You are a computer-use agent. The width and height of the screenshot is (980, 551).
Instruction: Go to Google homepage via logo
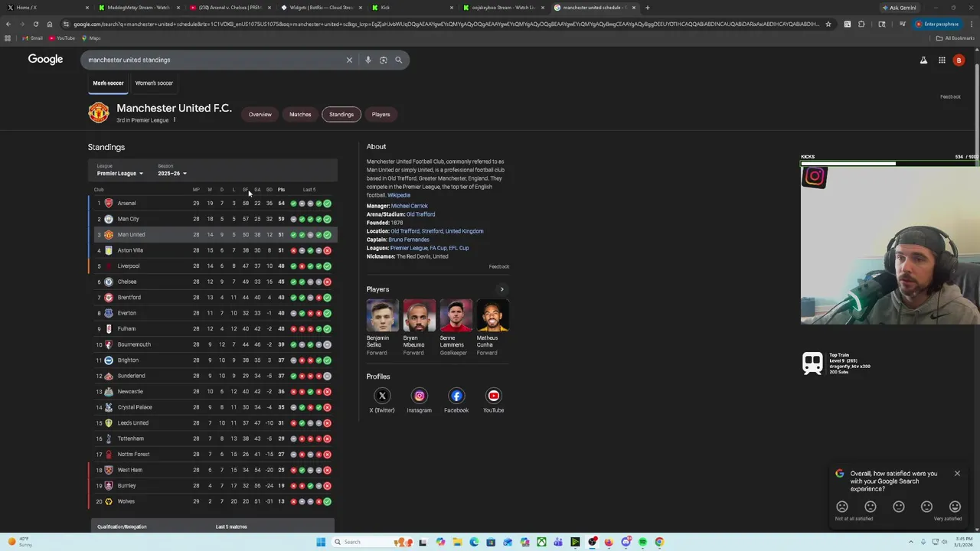tap(45, 60)
